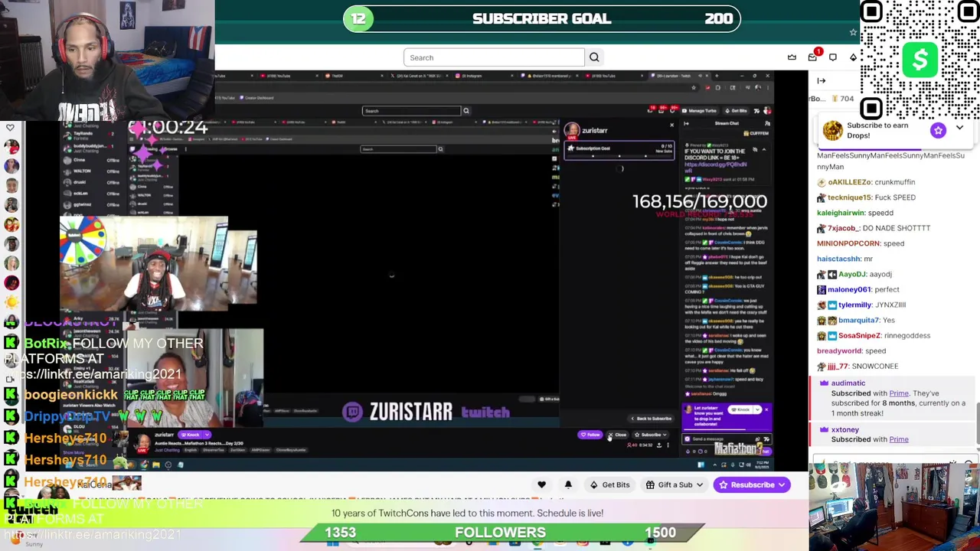Image resolution: width=980 pixels, height=551 pixels.
Task: Toggle the notification bell below the stream
Action: coord(568,484)
